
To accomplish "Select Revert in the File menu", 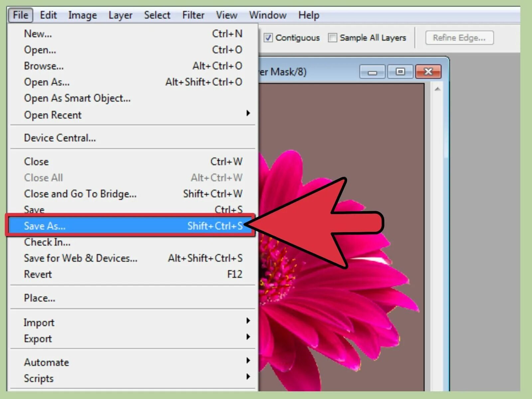I will tap(133, 274).
